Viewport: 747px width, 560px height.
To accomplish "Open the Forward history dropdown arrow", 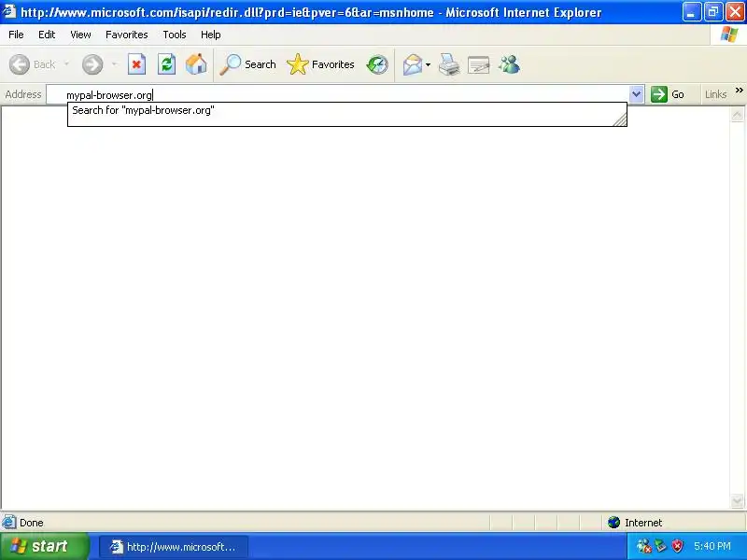I will click(114, 64).
